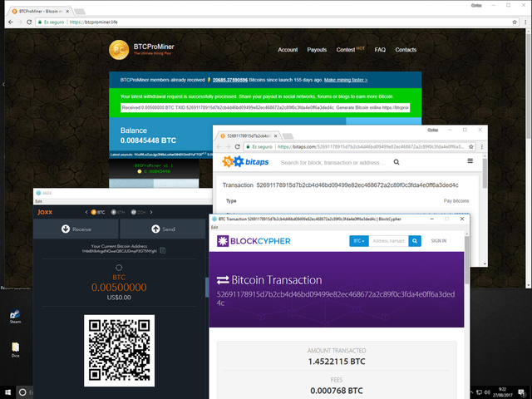Open the bitaps hamburger menu
This screenshot has width=532, height=399.
tap(470, 160)
